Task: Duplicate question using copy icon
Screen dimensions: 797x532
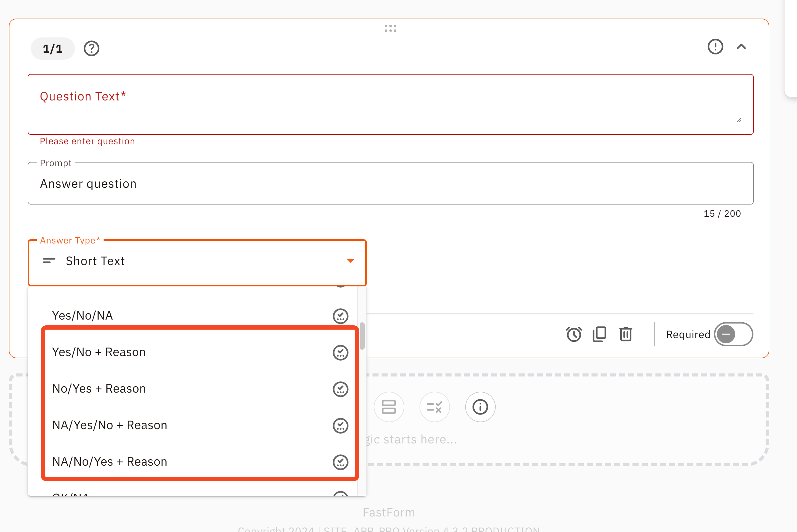Action: [599, 334]
